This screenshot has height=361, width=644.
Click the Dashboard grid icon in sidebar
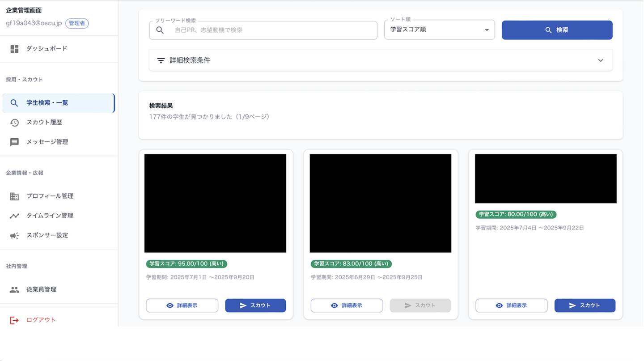coord(14,49)
